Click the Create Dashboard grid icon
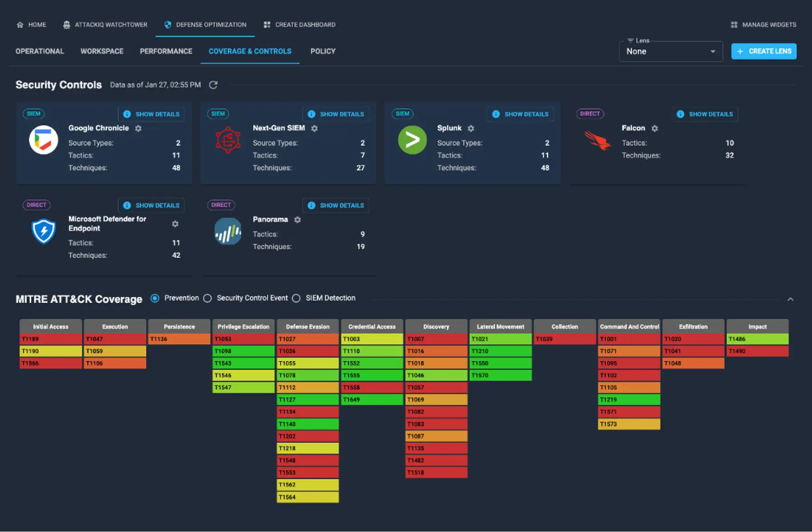Image resolution: width=812 pixels, height=532 pixels. [267, 25]
